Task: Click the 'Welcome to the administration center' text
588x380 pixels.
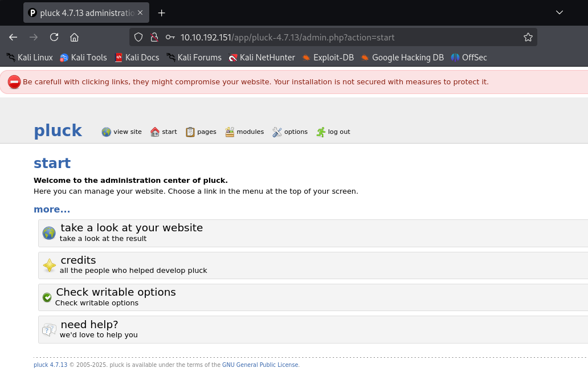Action: [130, 181]
